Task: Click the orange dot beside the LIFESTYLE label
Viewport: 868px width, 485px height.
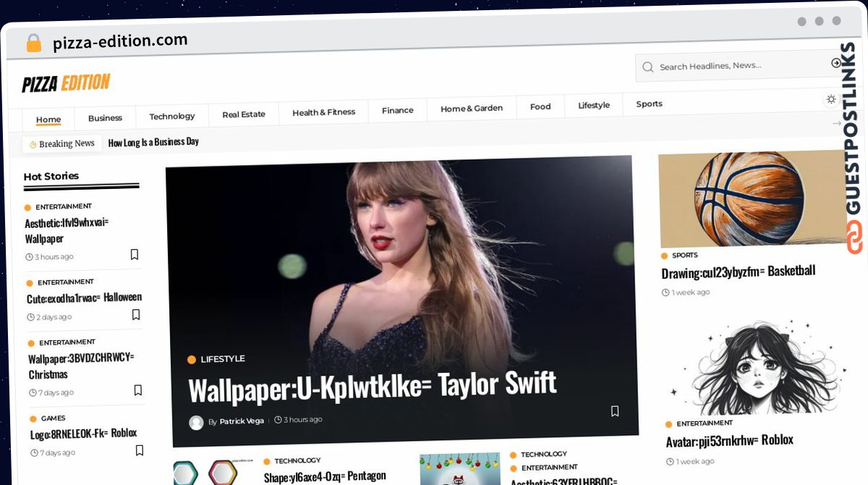Action: (192, 360)
